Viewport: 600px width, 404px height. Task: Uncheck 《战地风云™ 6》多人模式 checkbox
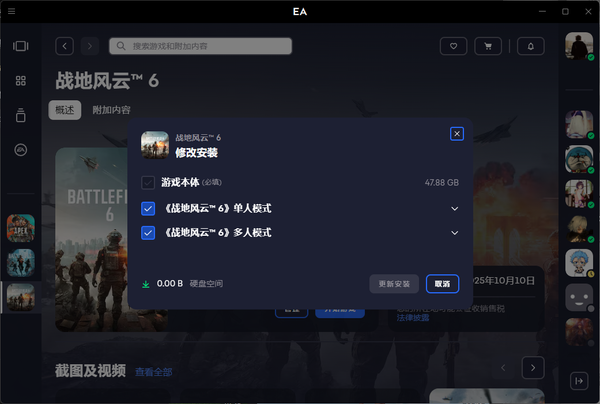click(x=148, y=233)
